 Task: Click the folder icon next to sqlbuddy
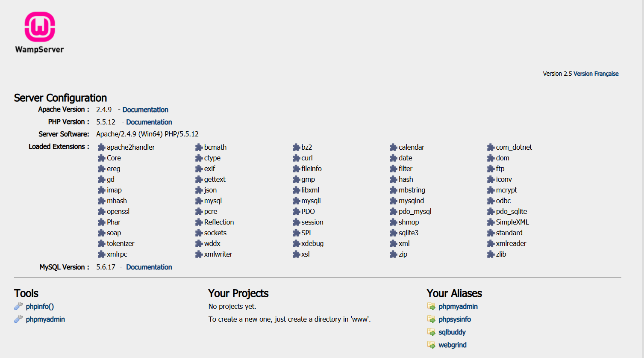click(431, 332)
